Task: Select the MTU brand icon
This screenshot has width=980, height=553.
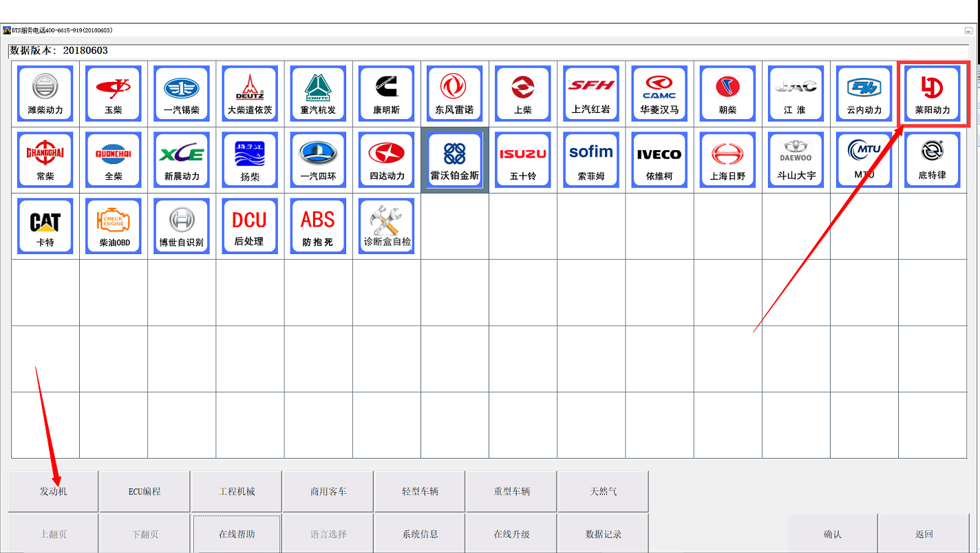Action: click(864, 160)
